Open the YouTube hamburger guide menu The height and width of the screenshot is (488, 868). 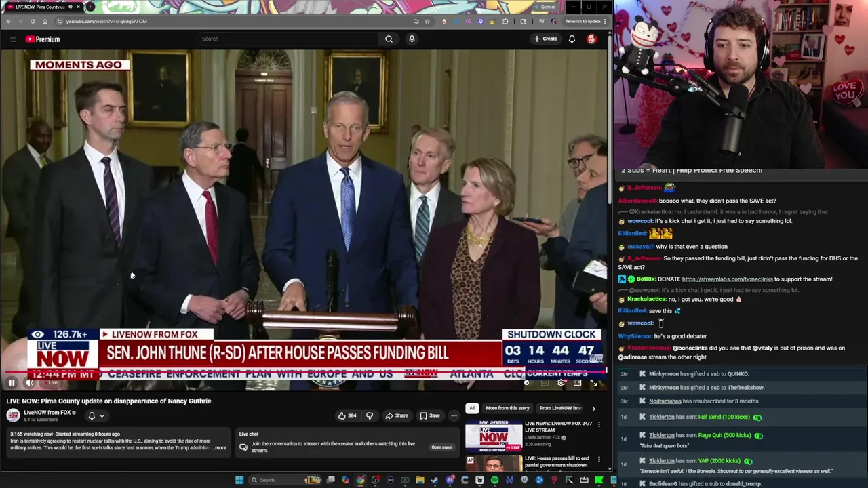click(13, 39)
